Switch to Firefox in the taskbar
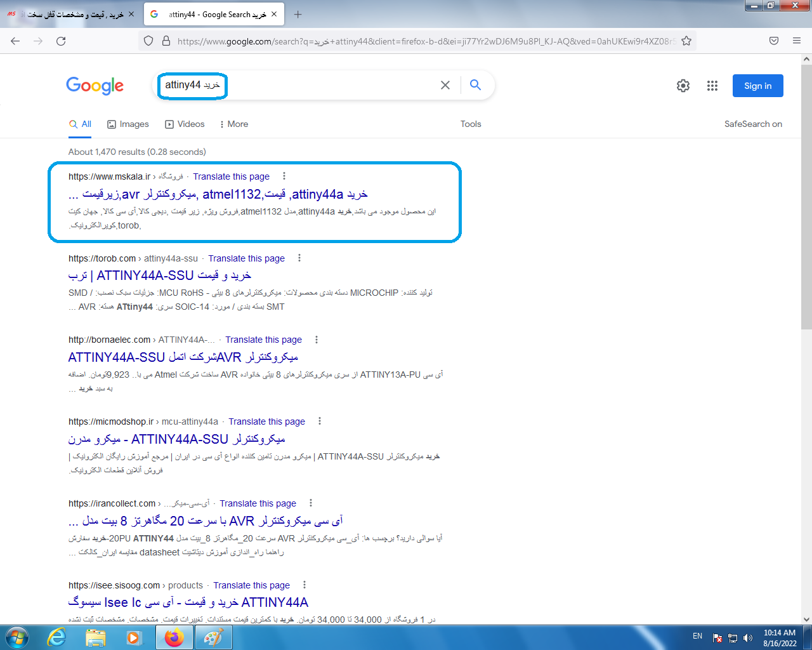The width and height of the screenshot is (812, 650). pos(174,637)
